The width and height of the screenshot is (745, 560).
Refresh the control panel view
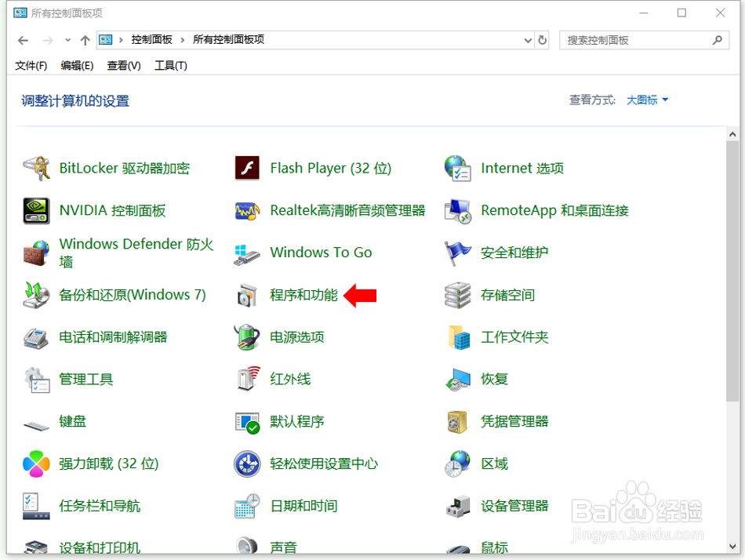click(542, 41)
